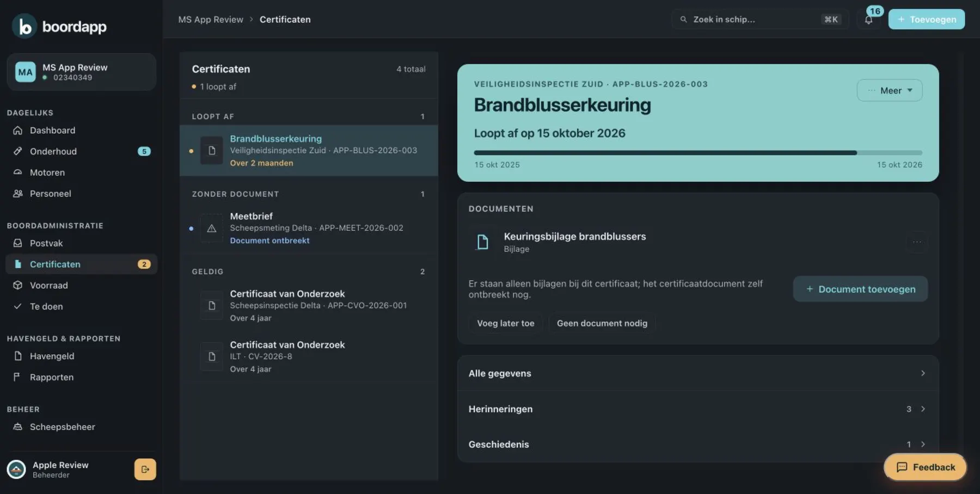This screenshot has width=980, height=494.
Task: Open the attachment three-dots options menu
Action: coord(917,242)
